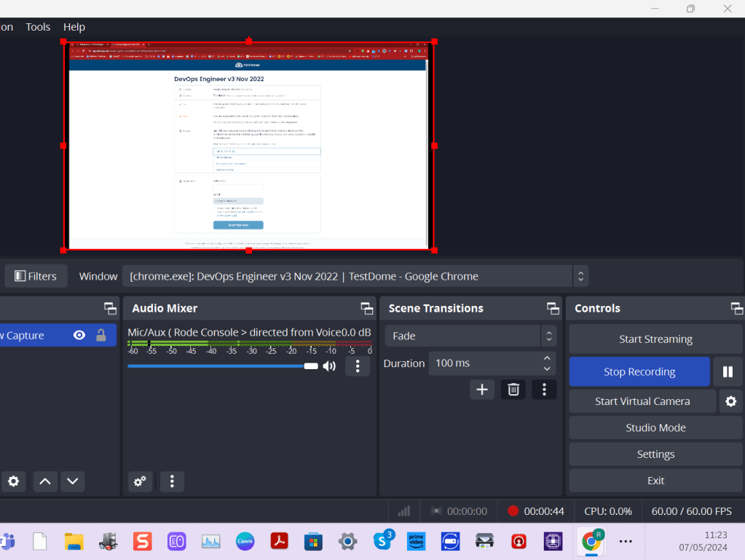Screen dimensions: 745x560
Task: Open transition properties three-dot menu
Action: point(544,390)
